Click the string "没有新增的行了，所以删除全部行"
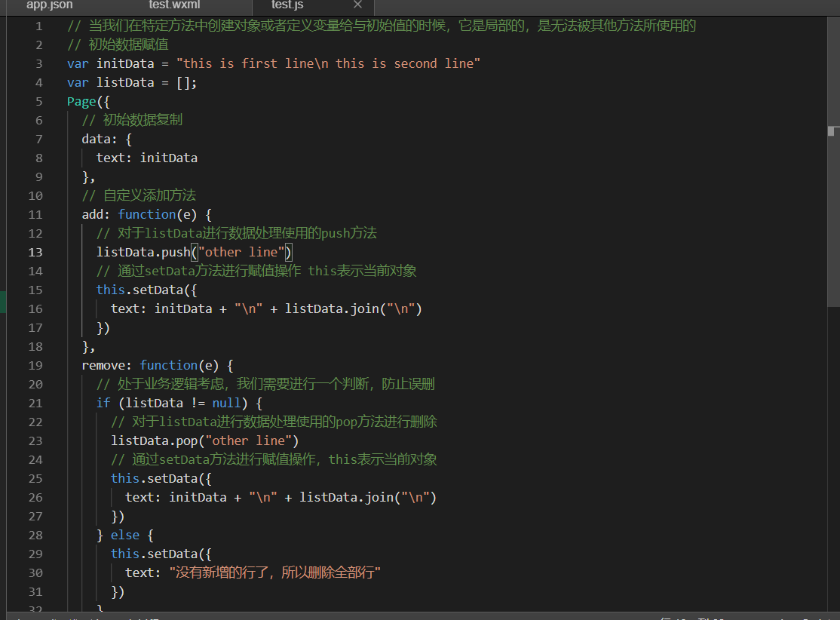The height and width of the screenshot is (620, 840). coord(274,572)
